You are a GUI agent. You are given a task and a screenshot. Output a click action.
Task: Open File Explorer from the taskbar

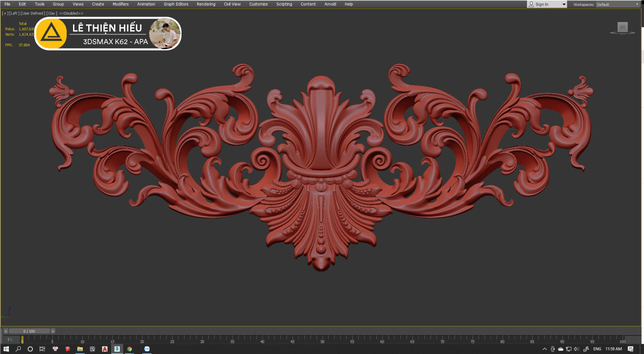80,349
